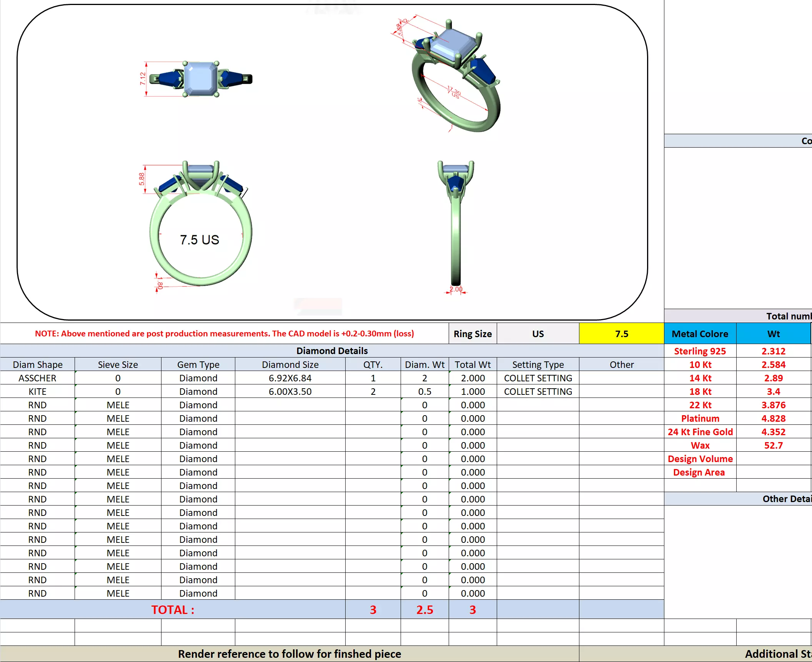The width and height of the screenshot is (812, 662).
Task: Click the front view 7.5 US ring render
Action: [200, 227]
